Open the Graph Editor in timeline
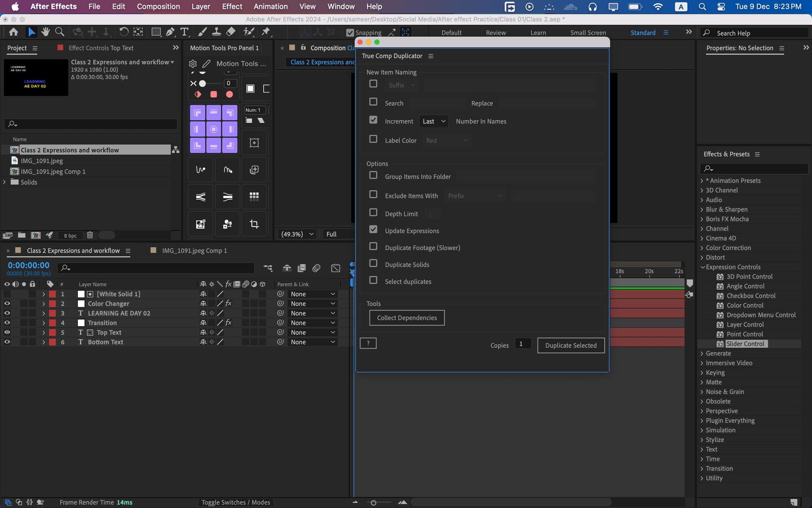 pos(335,268)
